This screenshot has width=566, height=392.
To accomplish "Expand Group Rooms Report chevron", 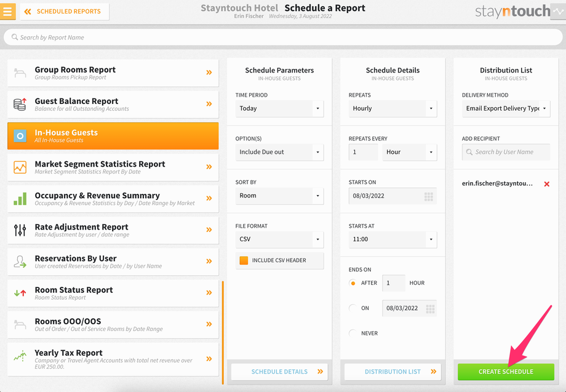I will point(209,73).
